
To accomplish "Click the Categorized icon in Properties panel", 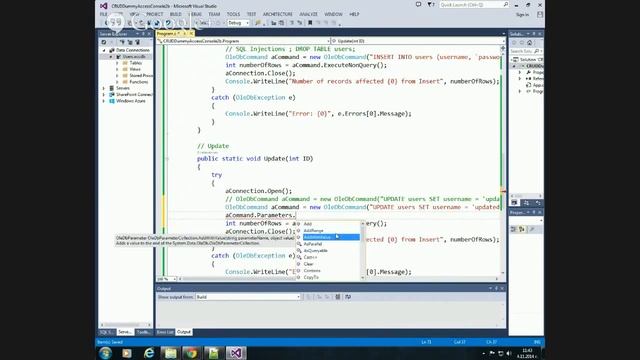I will [513, 229].
